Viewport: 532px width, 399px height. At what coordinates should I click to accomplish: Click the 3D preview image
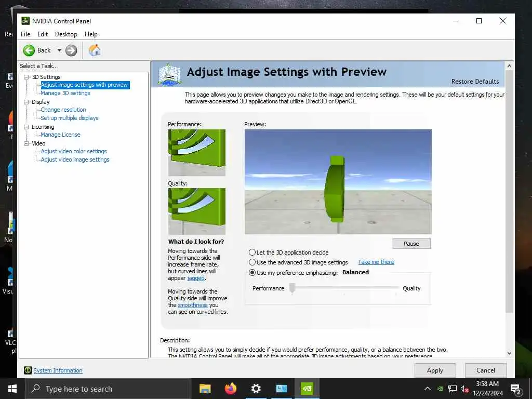click(x=338, y=181)
